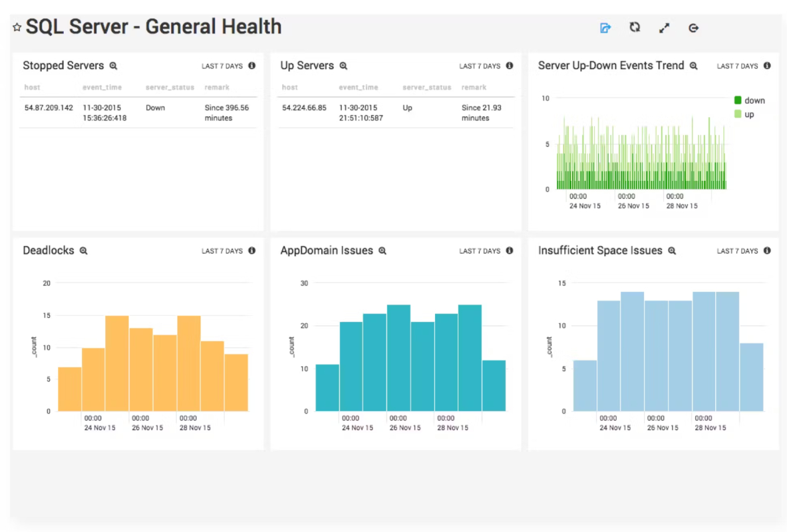The width and height of the screenshot is (787, 532).
Task: Click the blue share dashboard icon
Action: (605, 28)
